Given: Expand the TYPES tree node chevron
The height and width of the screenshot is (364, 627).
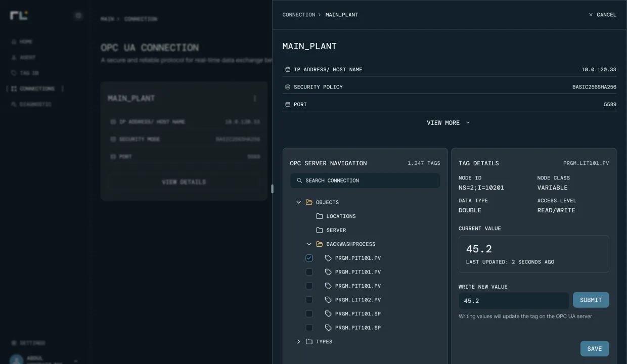Looking at the screenshot, I should point(298,342).
